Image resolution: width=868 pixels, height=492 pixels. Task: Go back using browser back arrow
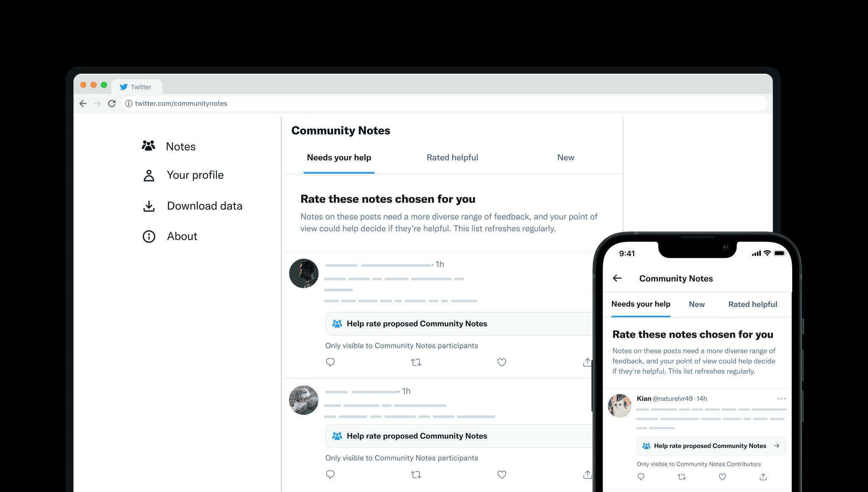click(x=83, y=103)
